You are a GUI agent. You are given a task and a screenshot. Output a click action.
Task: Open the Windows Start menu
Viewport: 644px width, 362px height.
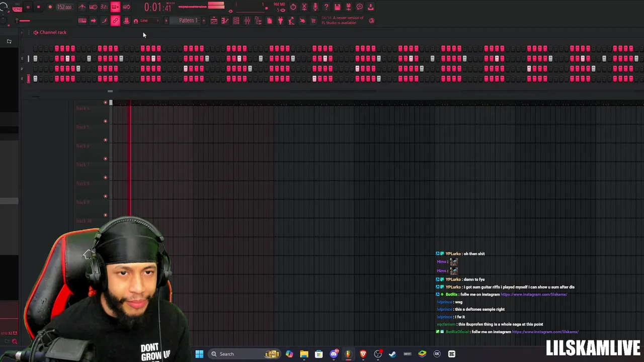199,354
